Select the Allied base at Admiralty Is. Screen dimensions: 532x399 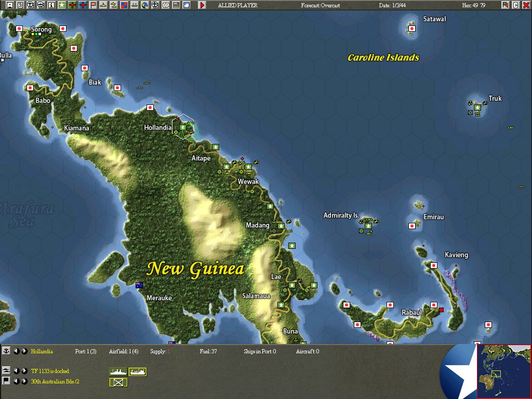[368, 225]
